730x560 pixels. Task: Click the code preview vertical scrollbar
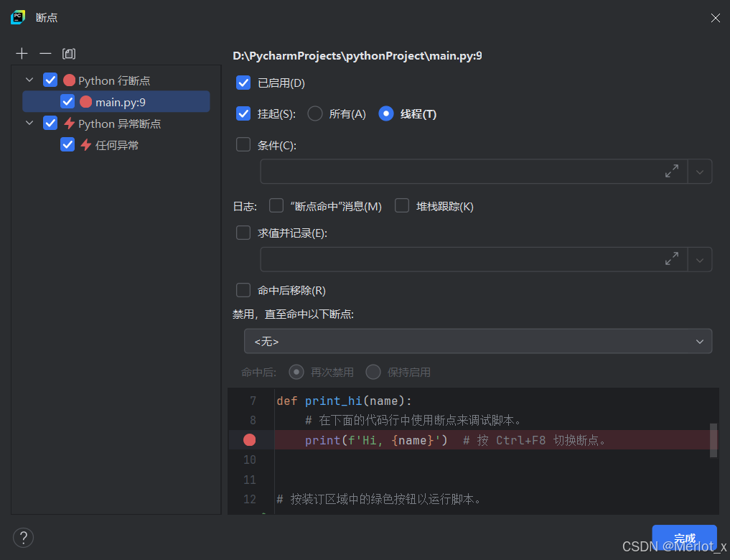[713, 439]
